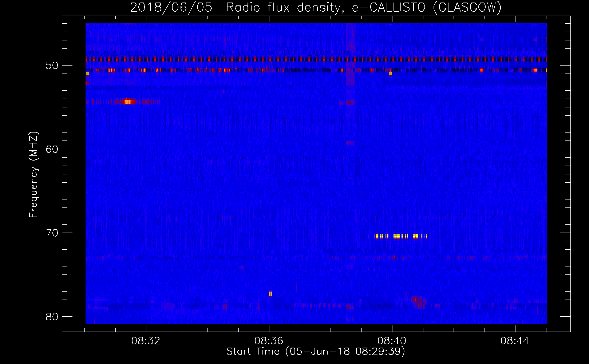The height and width of the screenshot is (364, 589).
Task: Click the 08:40 time tick label
Action: [x=392, y=341]
